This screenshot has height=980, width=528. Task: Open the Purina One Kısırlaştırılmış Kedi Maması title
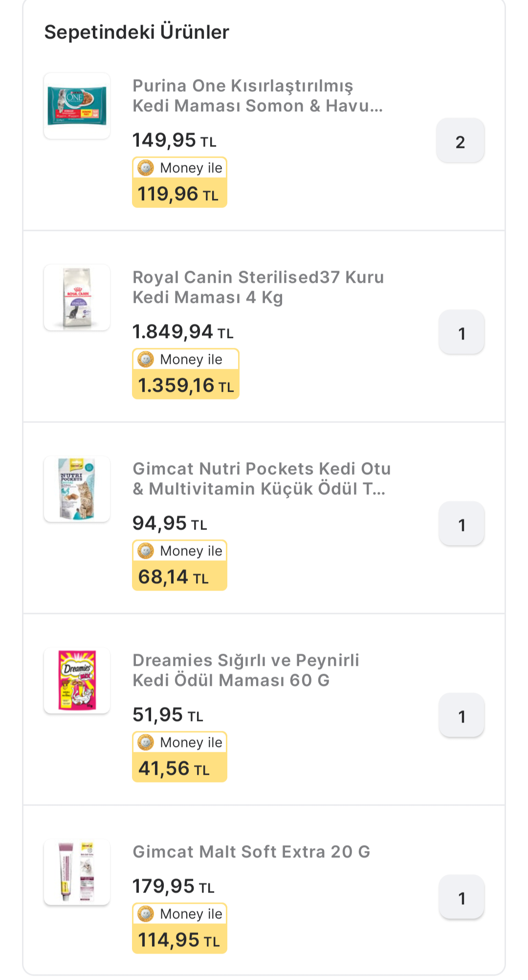coord(257,96)
